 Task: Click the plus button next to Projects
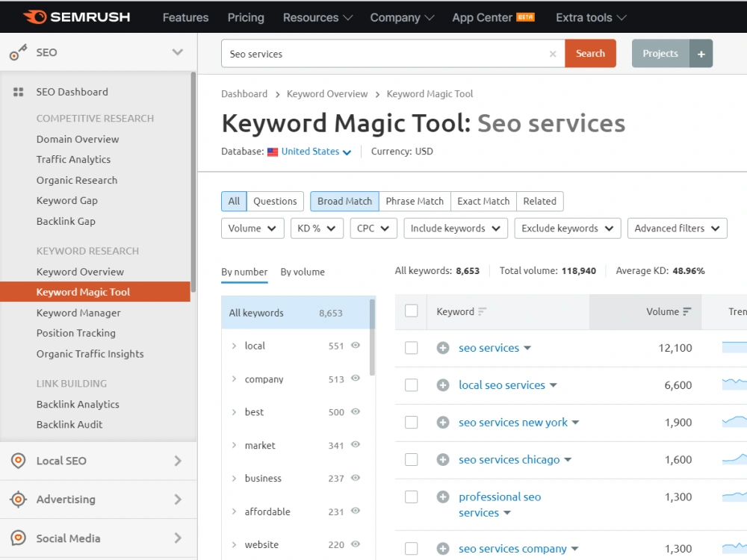pos(701,53)
